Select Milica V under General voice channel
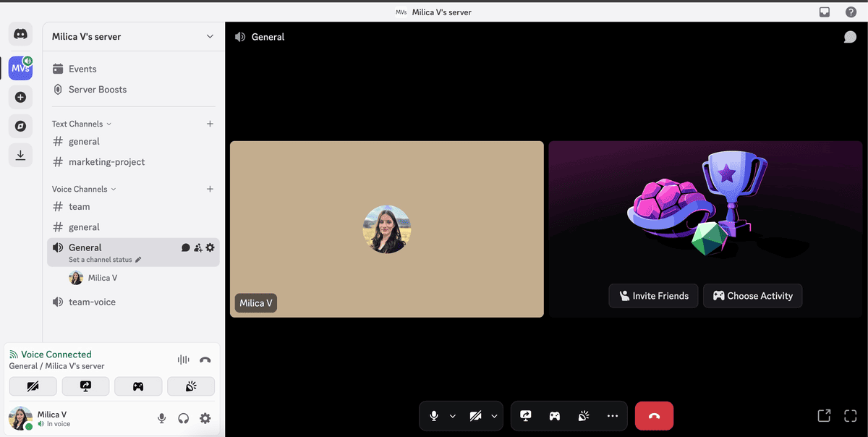Image resolution: width=868 pixels, height=437 pixels. tap(142, 278)
